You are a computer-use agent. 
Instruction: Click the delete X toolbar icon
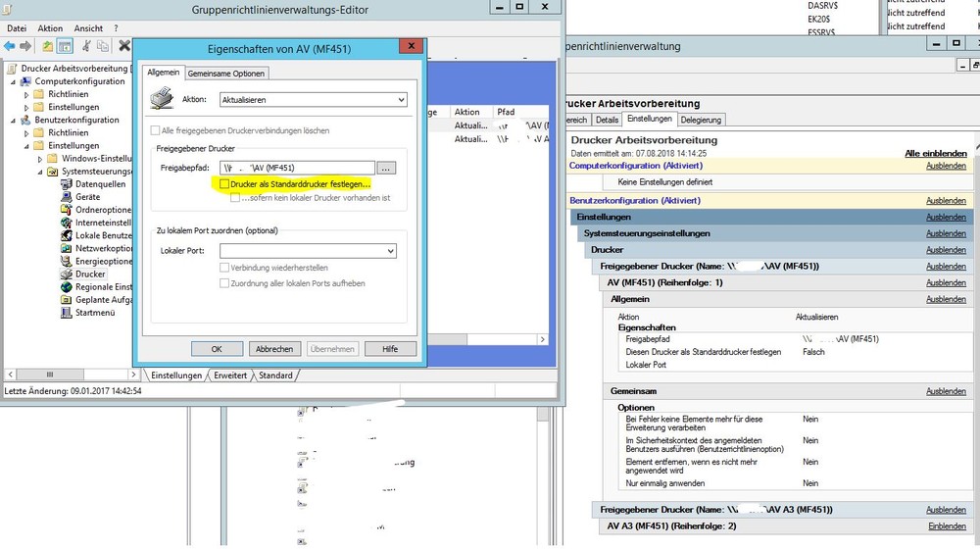click(124, 46)
